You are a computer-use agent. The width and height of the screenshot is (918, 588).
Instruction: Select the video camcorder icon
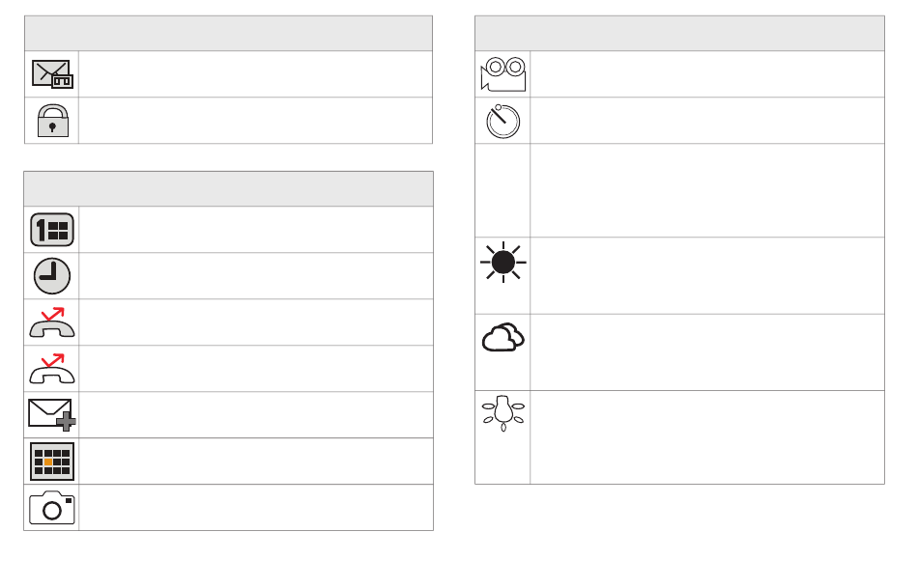(x=502, y=74)
